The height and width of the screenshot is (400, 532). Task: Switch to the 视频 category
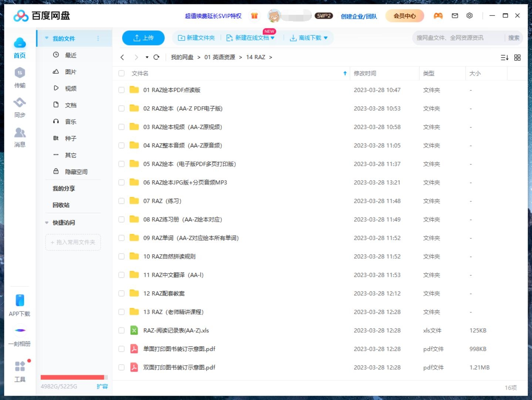[x=70, y=88]
